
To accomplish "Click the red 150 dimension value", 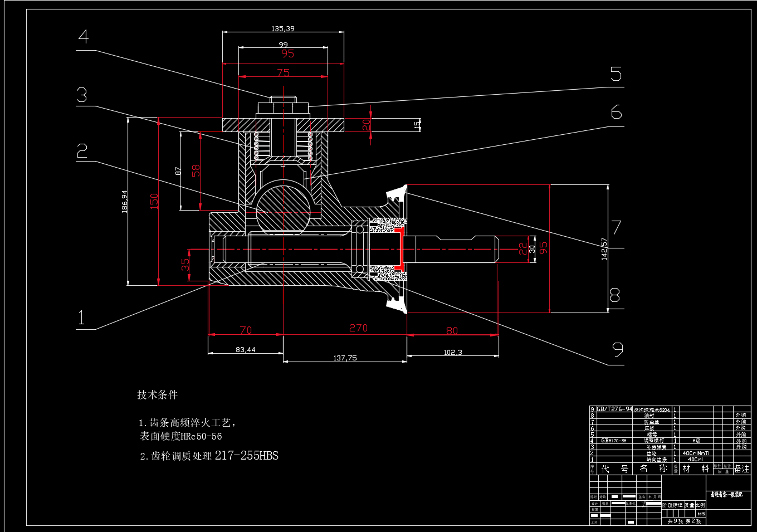I will 154,201.
